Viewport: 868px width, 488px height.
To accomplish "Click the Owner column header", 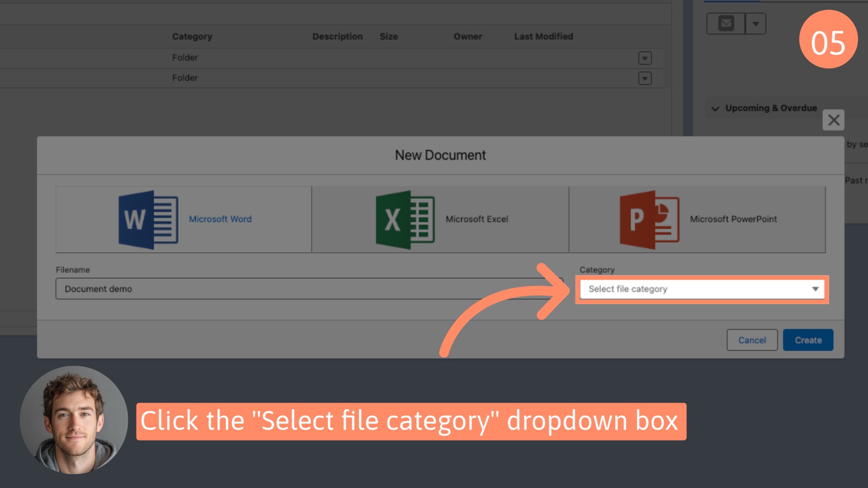I will 468,36.
